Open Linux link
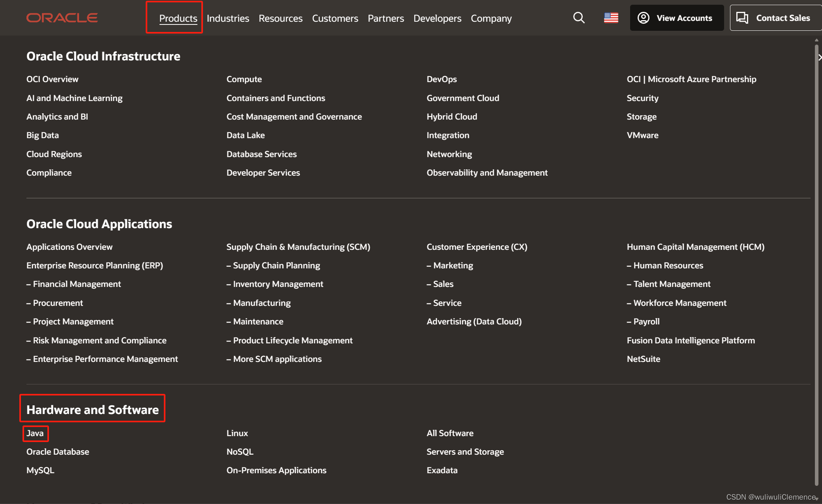Viewport: 822px width, 504px height. click(x=237, y=433)
